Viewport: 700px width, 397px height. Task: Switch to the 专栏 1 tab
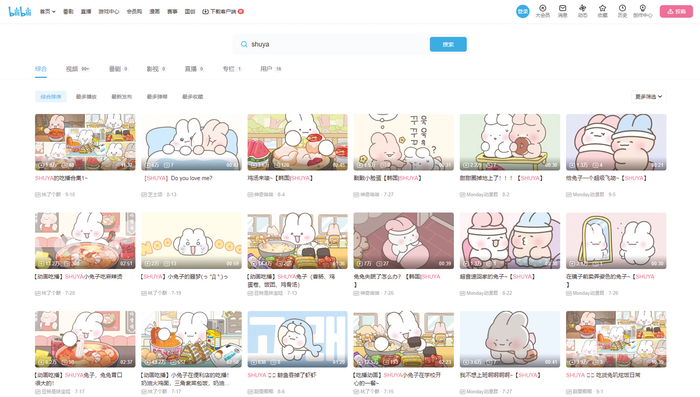pos(232,69)
